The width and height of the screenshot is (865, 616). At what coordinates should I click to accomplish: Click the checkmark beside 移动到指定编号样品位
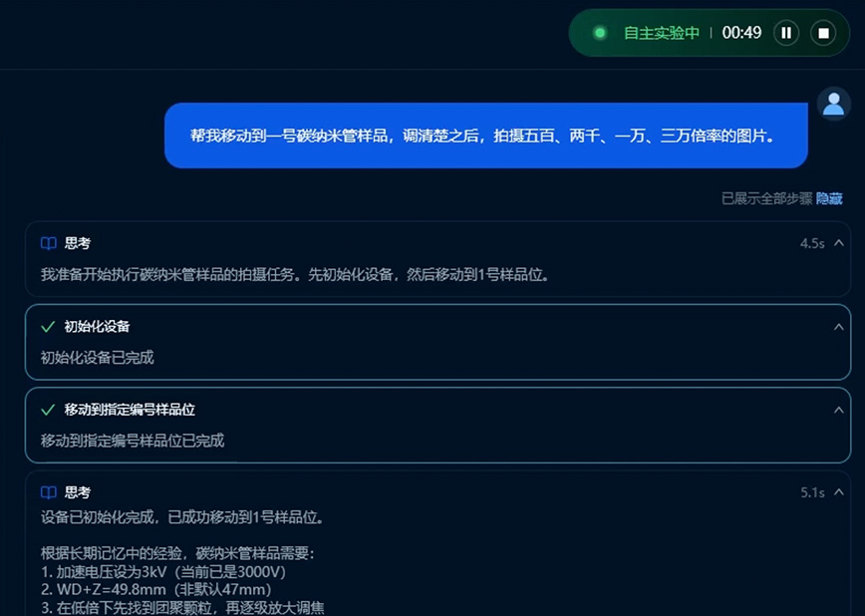point(48,410)
